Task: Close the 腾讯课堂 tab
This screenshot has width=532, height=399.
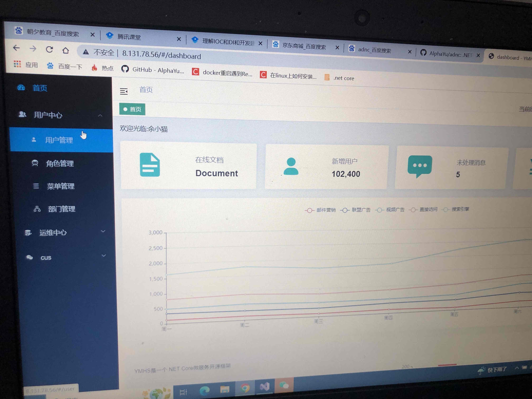Action: coord(179,39)
